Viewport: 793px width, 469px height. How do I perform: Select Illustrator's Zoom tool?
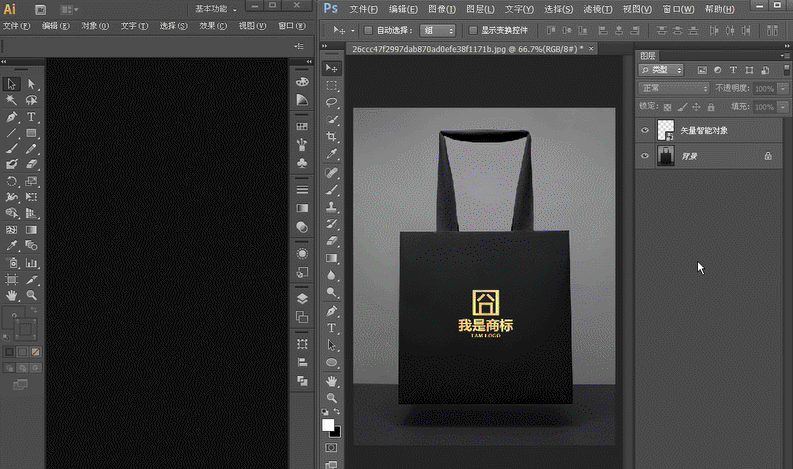click(31, 295)
